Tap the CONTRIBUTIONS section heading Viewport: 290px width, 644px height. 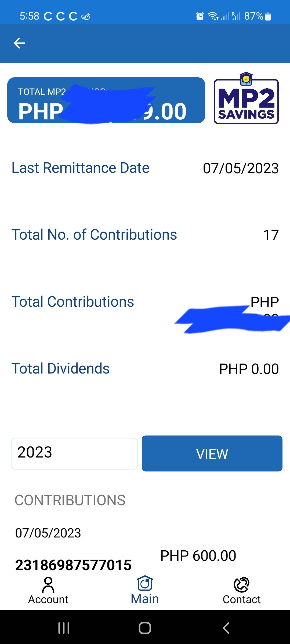coord(70,500)
